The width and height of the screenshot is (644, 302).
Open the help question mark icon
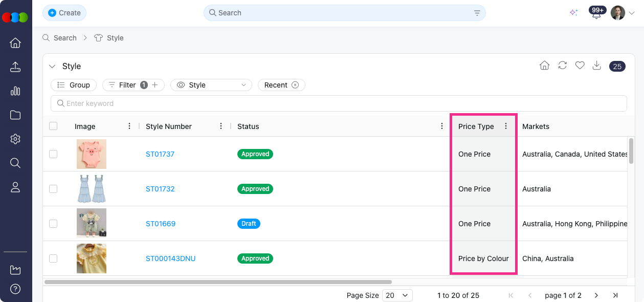(x=15, y=289)
